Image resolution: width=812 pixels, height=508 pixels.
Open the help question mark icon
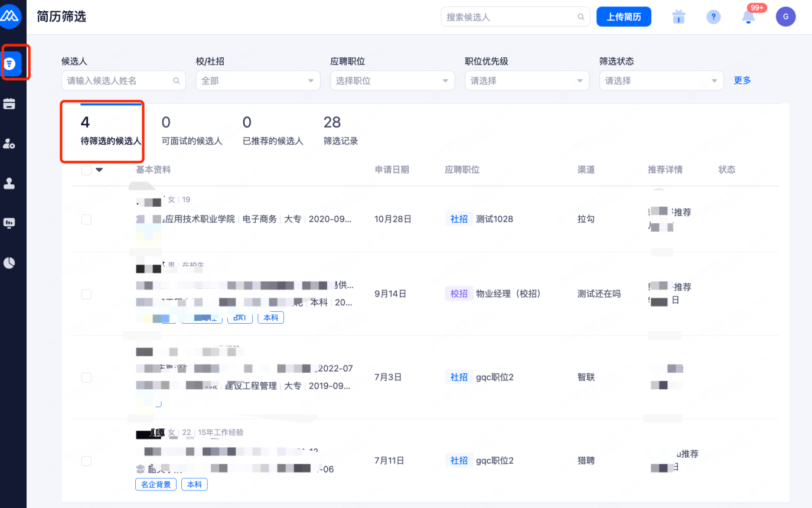713,17
